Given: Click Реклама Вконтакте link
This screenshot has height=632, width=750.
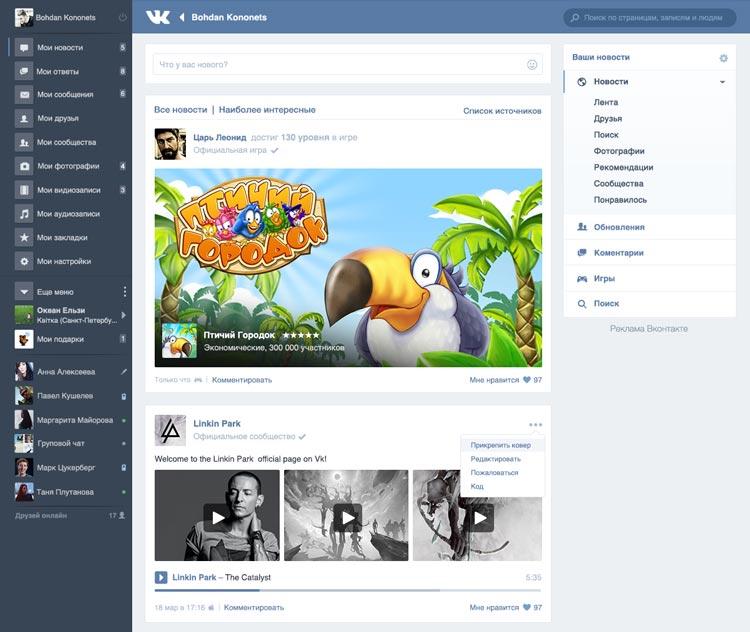Looking at the screenshot, I should [649, 329].
